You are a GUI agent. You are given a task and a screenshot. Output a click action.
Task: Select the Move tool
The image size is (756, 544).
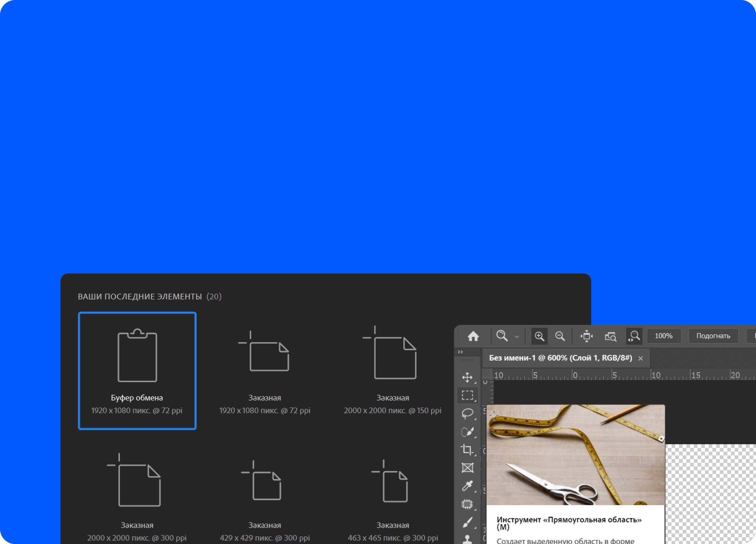tap(467, 377)
